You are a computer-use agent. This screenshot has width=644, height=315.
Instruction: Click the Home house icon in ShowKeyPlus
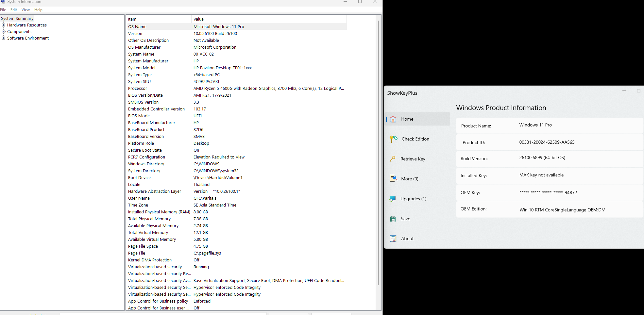click(x=393, y=119)
